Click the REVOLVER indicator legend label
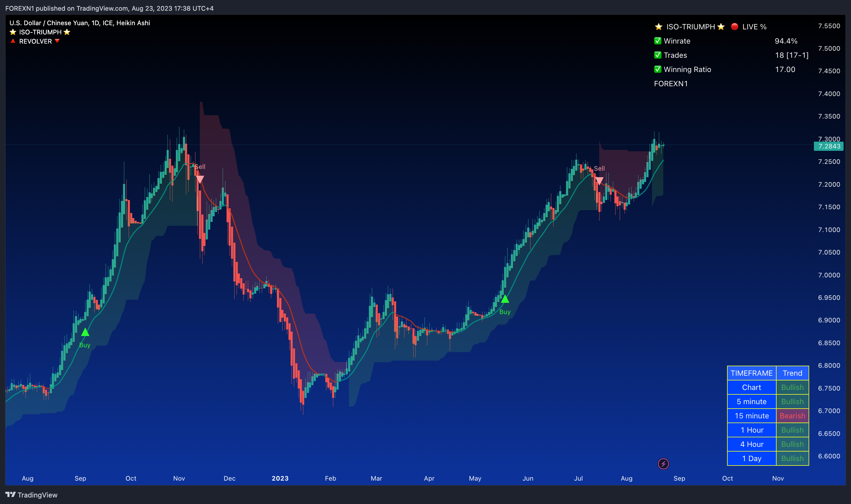Viewport: 851px width, 504px height. point(35,41)
